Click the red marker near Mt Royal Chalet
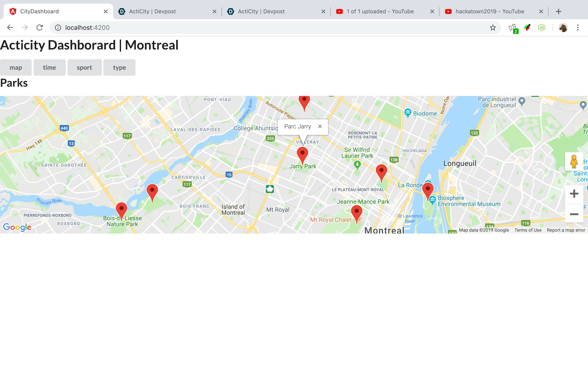The height and width of the screenshot is (367, 588). coord(356,212)
